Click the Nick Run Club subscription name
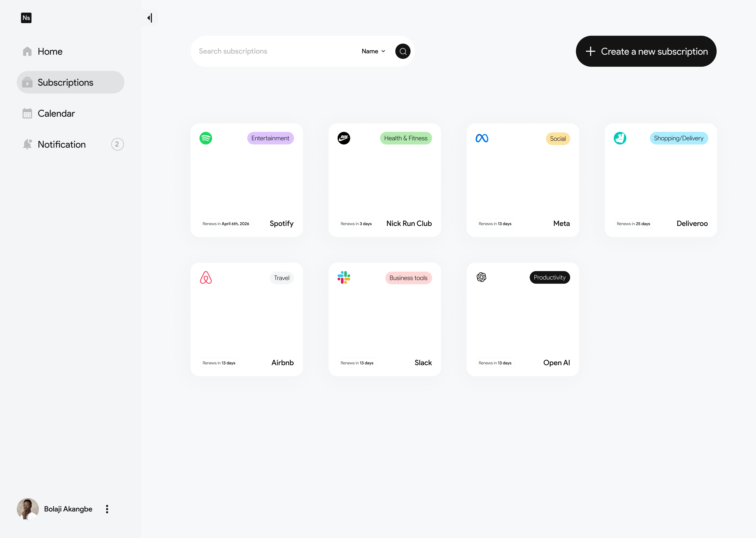 (409, 224)
